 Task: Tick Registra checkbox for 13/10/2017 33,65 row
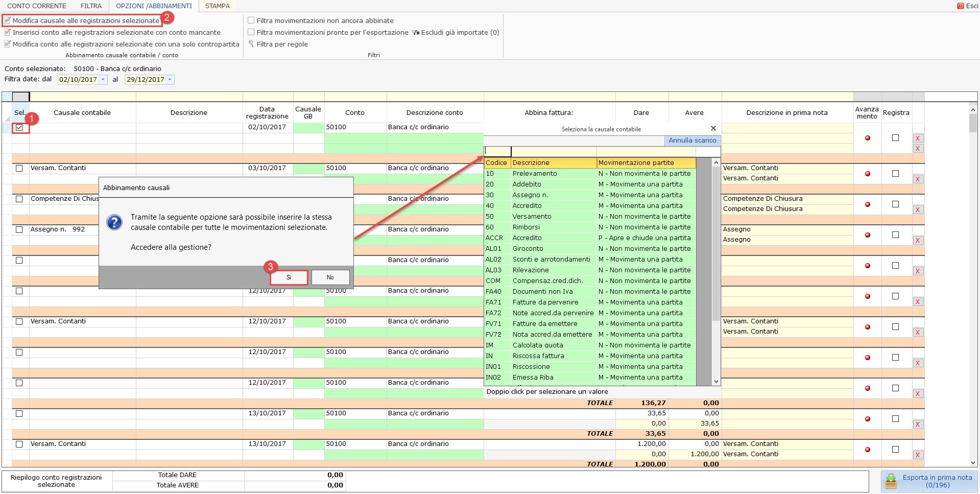[x=895, y=419]
